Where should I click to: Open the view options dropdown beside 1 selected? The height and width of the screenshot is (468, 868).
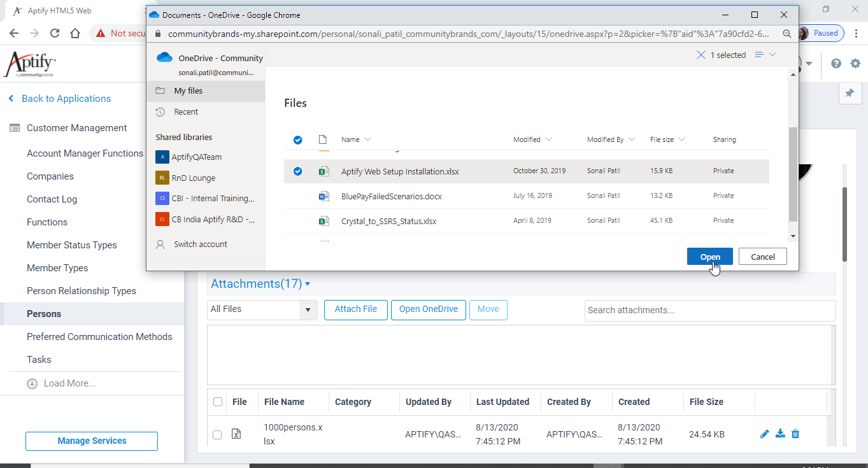click(x=765, y=55)
